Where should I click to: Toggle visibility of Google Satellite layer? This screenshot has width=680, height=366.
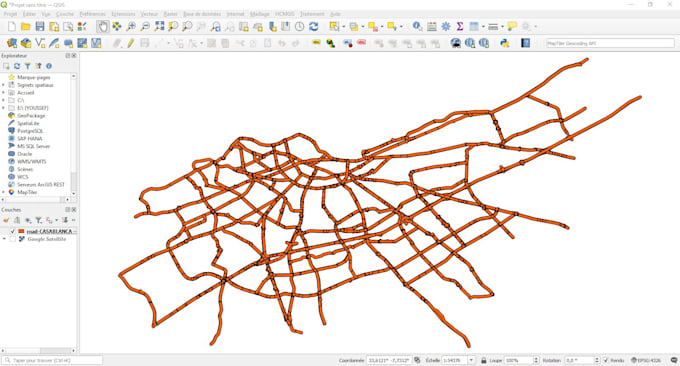(x=13, y=239)
